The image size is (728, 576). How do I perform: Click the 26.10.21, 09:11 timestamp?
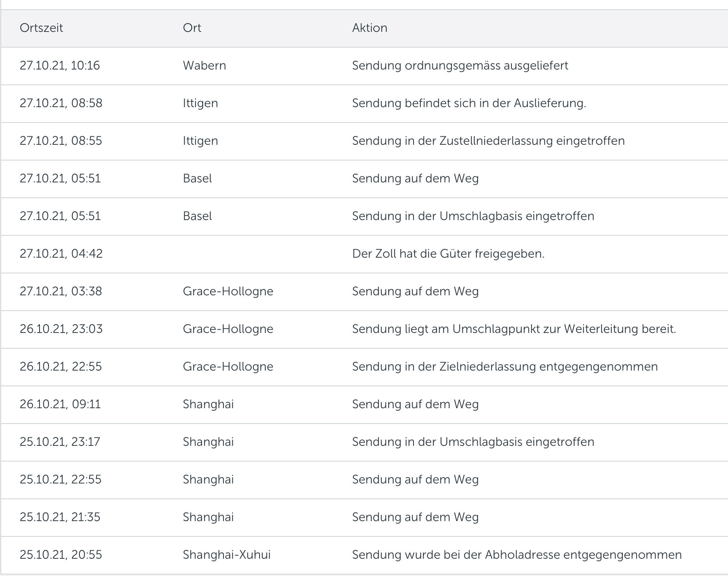60,404
